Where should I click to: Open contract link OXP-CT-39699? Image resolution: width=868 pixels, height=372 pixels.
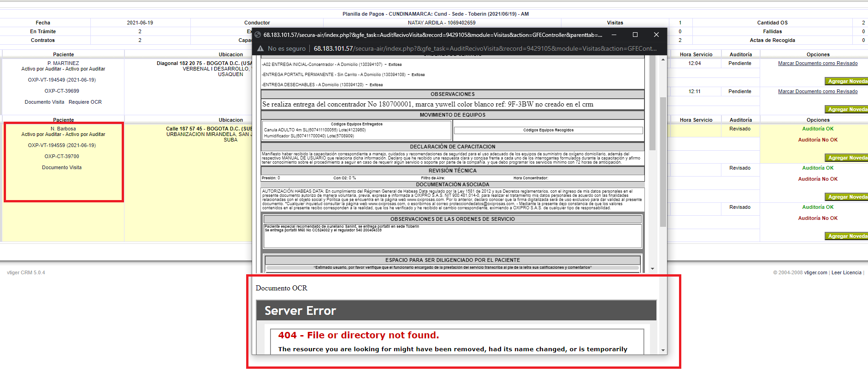click(62, 91)
